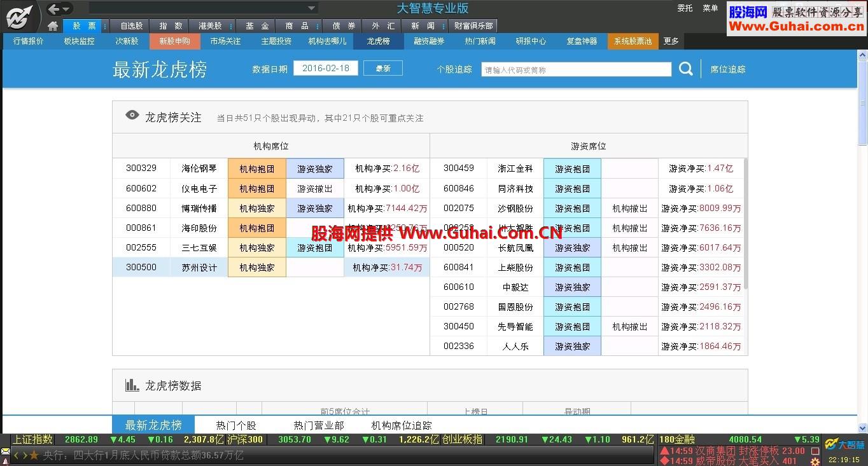
Task: Select stock 300459 浙江金科
Action: [x=586, y=168]
